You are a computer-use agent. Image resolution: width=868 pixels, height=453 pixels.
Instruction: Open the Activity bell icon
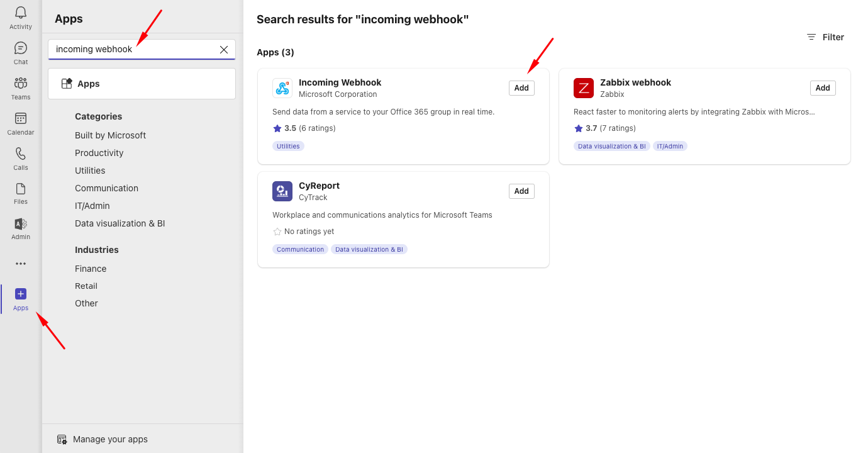[21, 13]
